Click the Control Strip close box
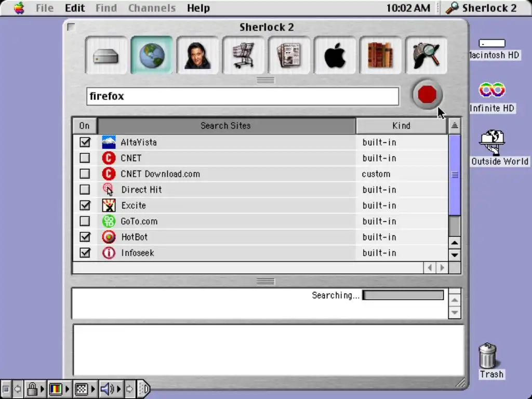The width and height of the screenshot is (532, 399). pyautogui.click(x=5, y=389)
